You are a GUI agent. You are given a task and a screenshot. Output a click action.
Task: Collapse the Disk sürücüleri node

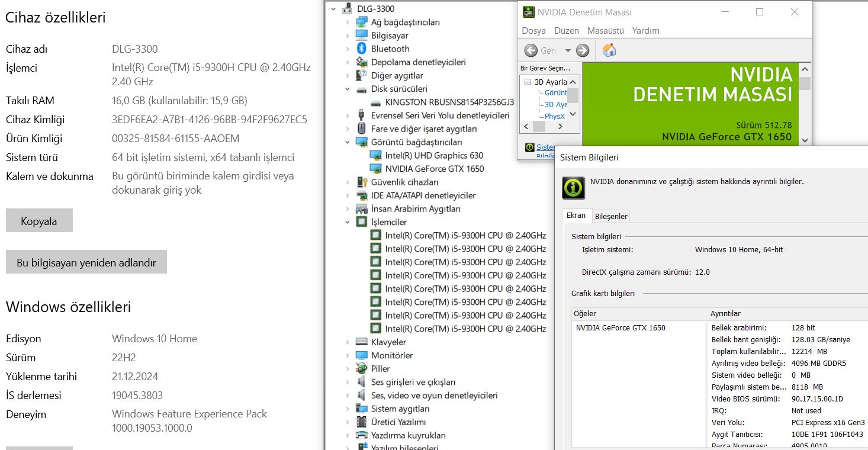coord(348,89)
